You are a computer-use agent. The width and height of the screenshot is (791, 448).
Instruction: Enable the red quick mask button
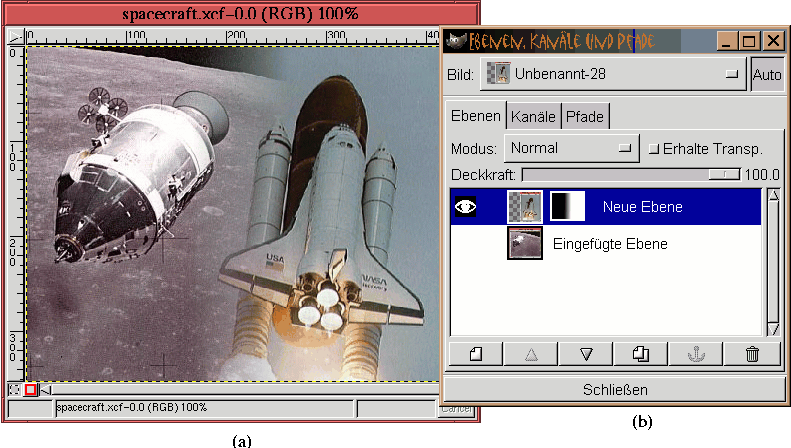tap(30, 389)
